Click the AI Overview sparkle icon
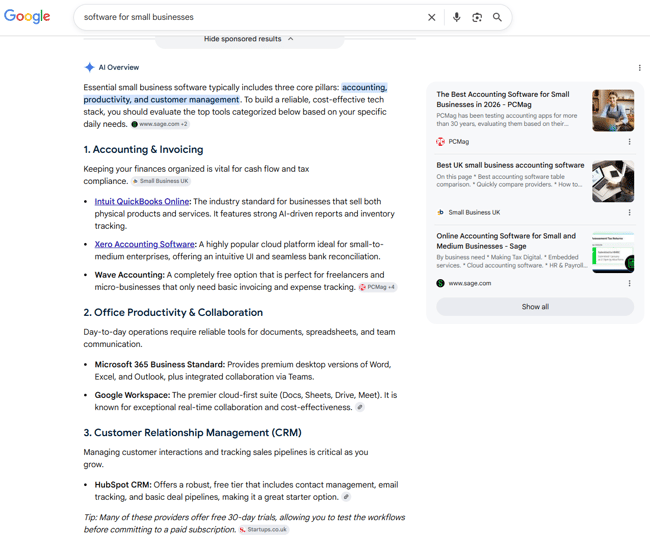 click(89, 67)
